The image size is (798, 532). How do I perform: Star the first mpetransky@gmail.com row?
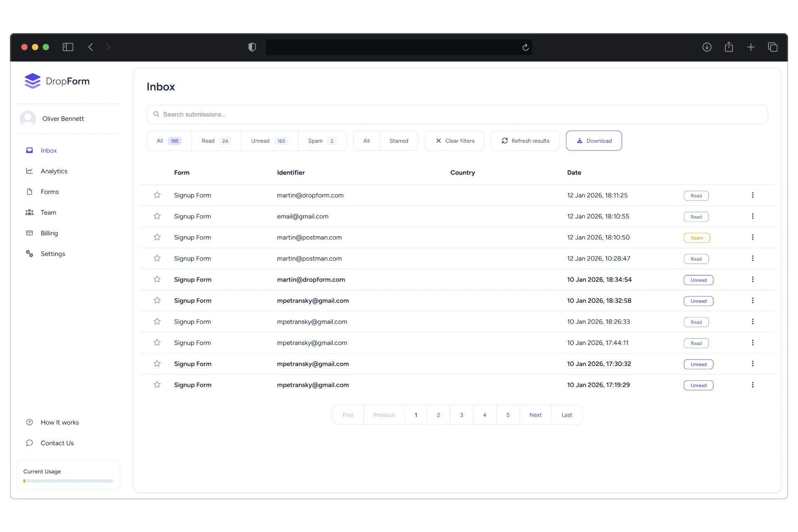[157, 300]
